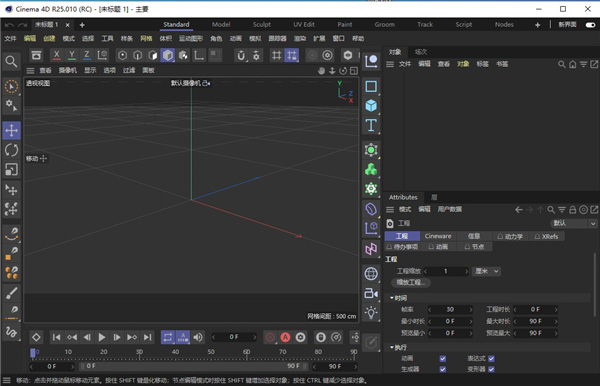The image size is (600, 386).
Task: Open the Attributes panel hamburger menu
Action: pyautogui.click(x=390, y=210)
